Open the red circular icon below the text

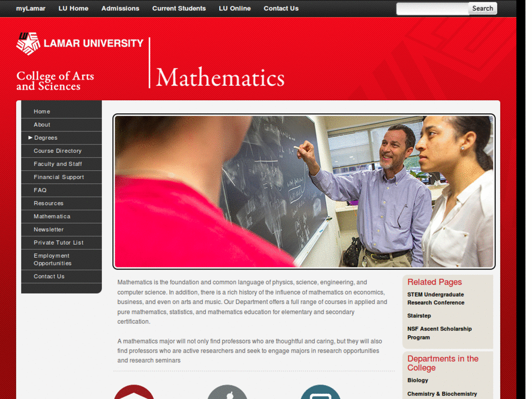134,392
